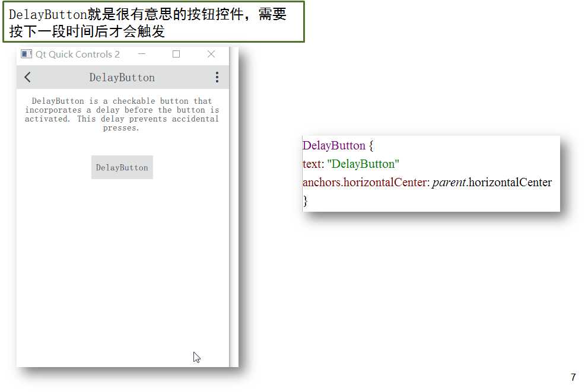Image resolution: width=585 pixels, height=392 pixels.
Task: Click the 'Qt Quick Controls 2' window title
Action: (78, 55)
